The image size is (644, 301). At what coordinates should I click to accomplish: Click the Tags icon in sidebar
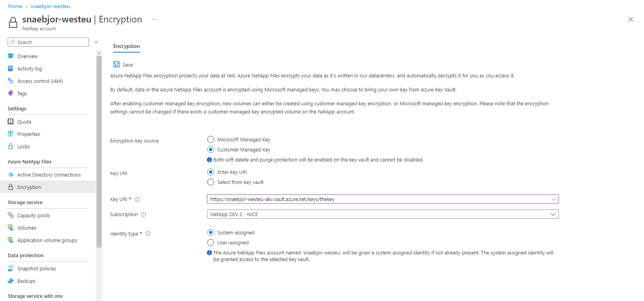(11, 93)
